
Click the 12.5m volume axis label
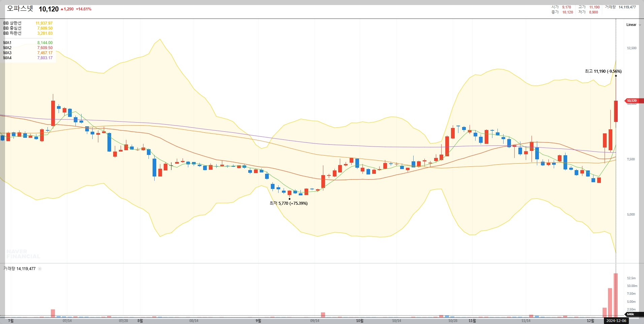tap(631, 278)
